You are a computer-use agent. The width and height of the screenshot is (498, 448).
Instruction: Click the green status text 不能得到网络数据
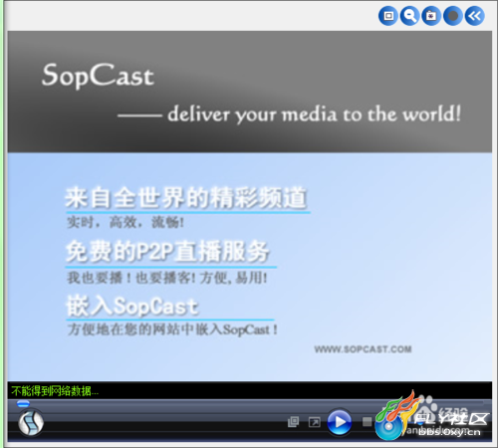click(x=55, y=391)
